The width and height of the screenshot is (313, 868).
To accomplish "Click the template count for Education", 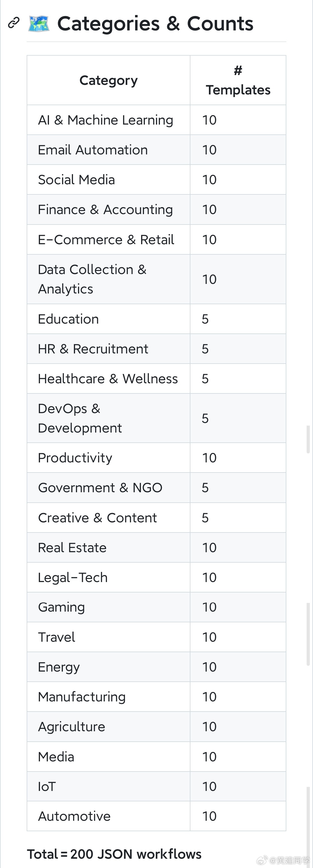I will click(x=205, y=319).
